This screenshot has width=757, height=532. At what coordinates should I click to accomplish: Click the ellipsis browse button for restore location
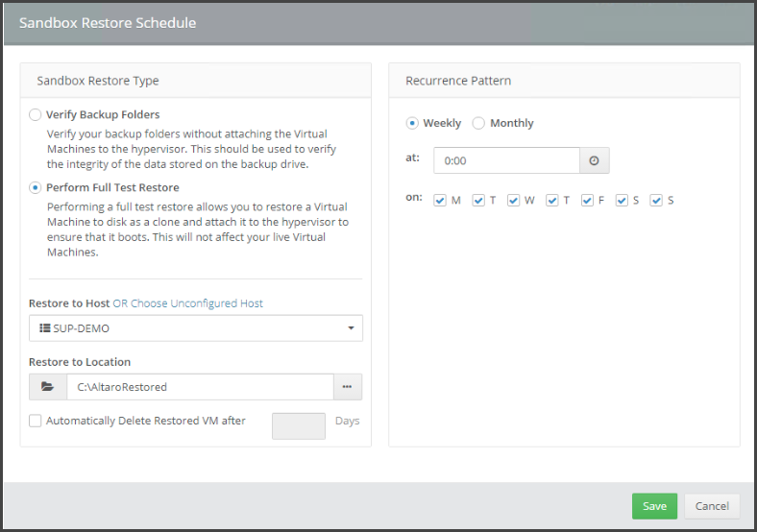click(347, 387)
